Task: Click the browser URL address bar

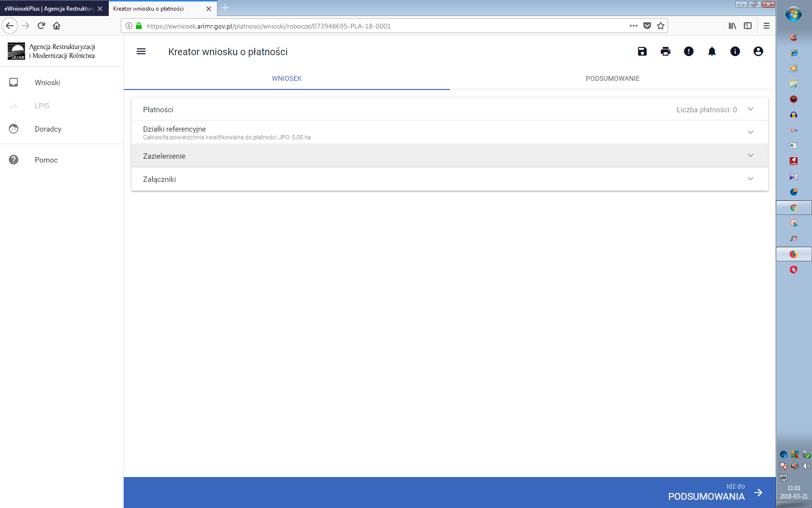Action: click(377, 26)
